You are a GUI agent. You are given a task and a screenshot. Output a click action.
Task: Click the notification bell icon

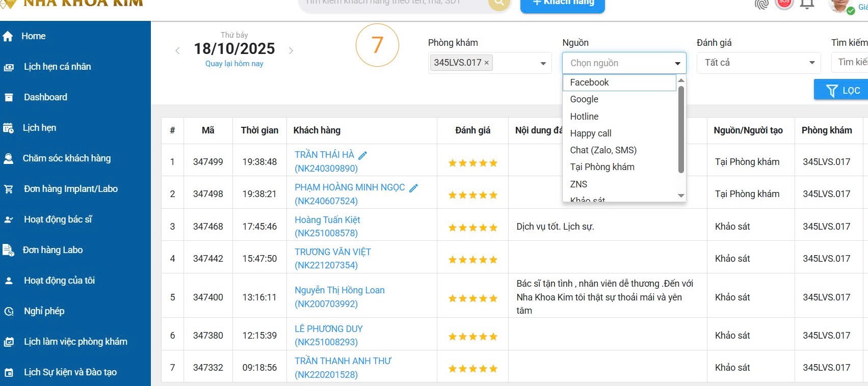807,4
